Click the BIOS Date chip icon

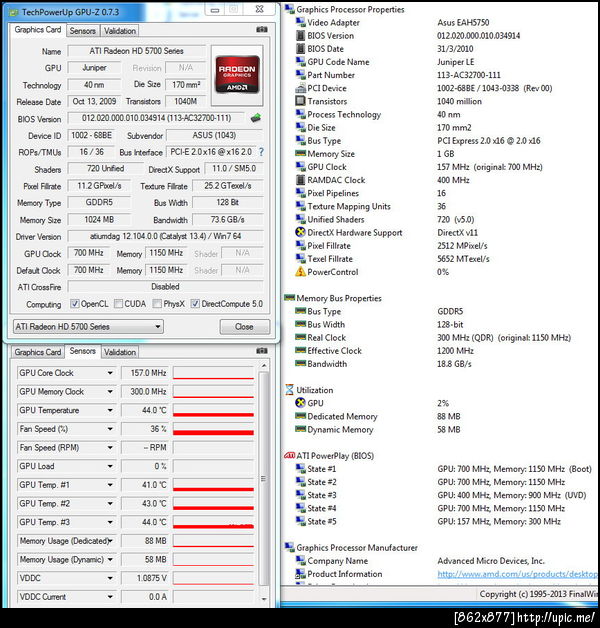tap(300, 49)
